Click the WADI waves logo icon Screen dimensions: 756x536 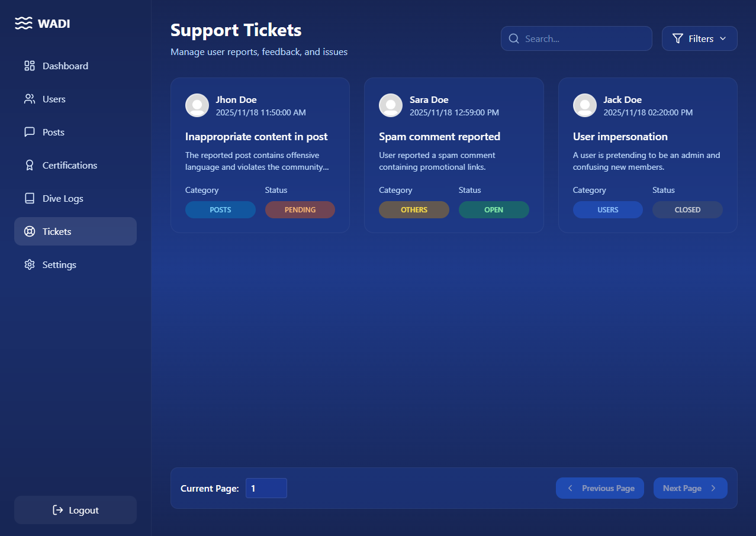click(x=23, y=24)
